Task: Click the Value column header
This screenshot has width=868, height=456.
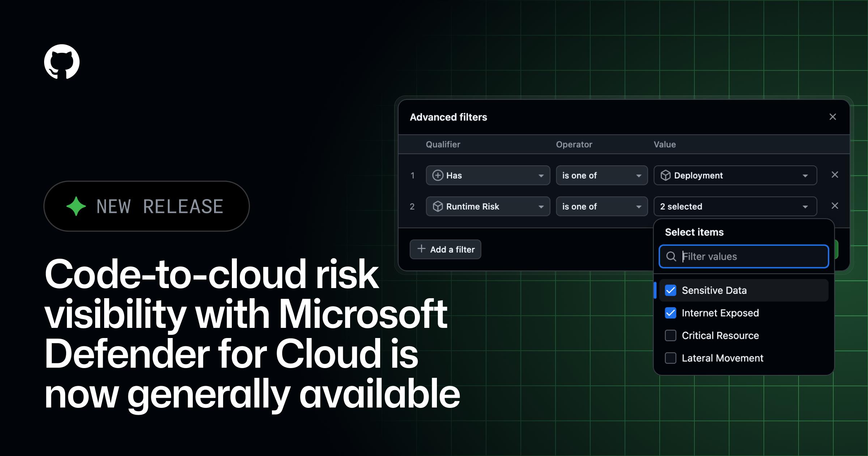Action: click(x=665, y=144)
